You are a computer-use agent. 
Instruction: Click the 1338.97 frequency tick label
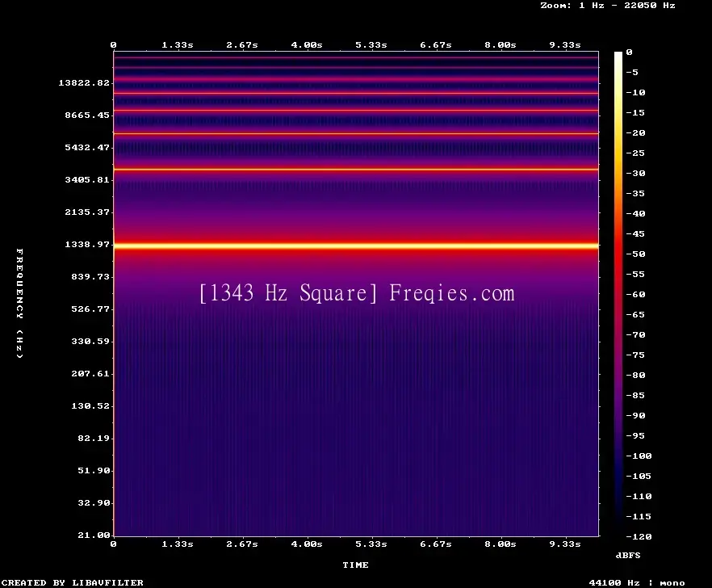pos(87,244)
